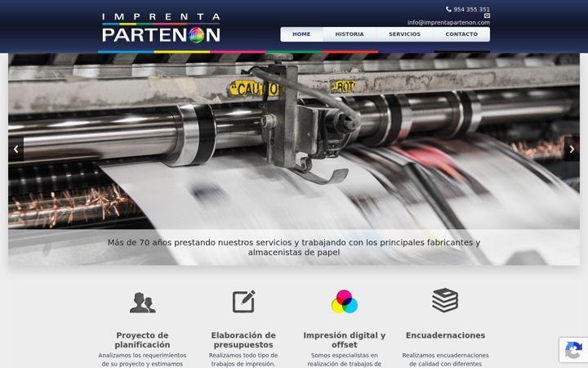
Task: Click the Proyecto de planificación heading
Action: [142, 340]
